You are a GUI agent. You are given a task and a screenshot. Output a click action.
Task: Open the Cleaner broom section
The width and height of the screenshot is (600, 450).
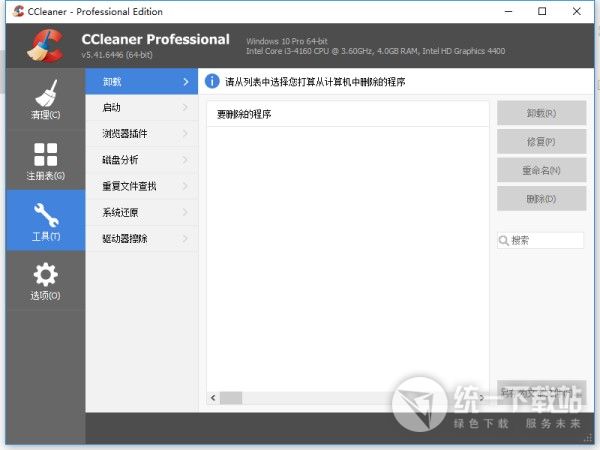click(45, 98)
